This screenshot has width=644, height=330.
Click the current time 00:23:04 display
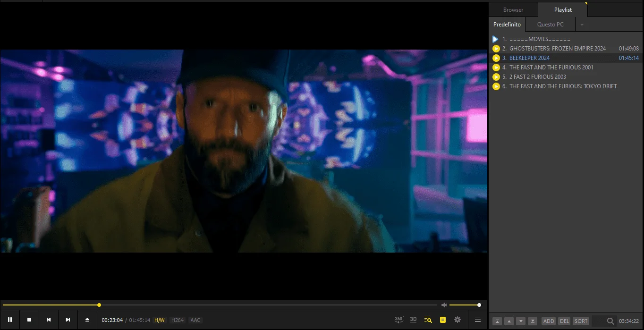coord(112,320)
